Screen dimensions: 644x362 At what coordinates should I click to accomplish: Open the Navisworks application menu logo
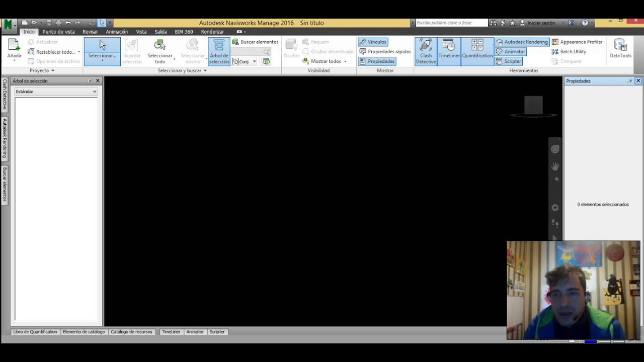pyautogui.click(x=8, y=24)
